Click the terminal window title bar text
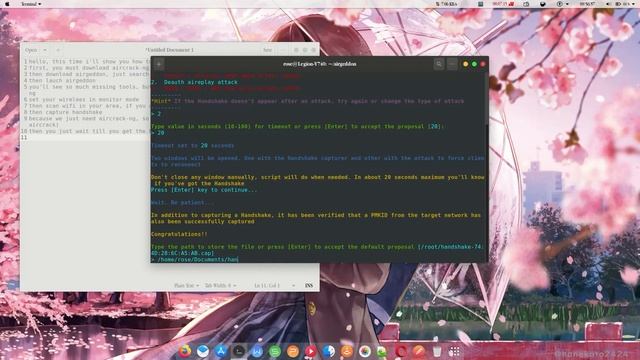The height and width of the screenshot is (360, 640). [319, 64]
